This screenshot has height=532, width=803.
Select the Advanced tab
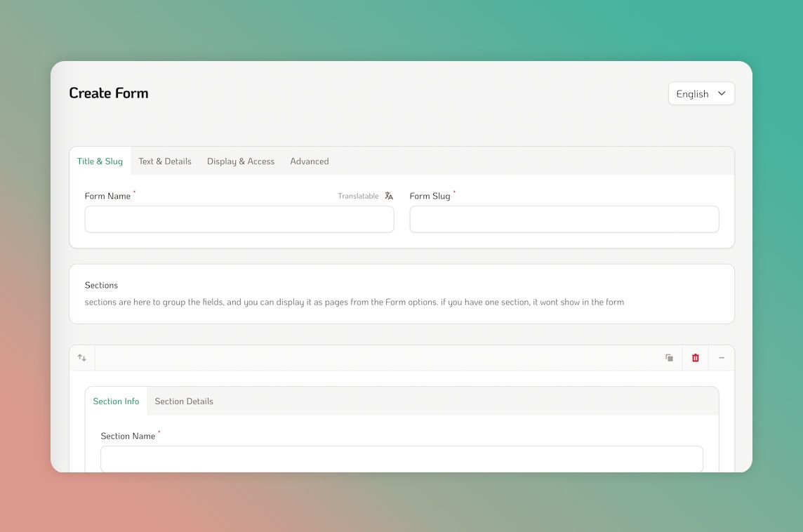309,161
